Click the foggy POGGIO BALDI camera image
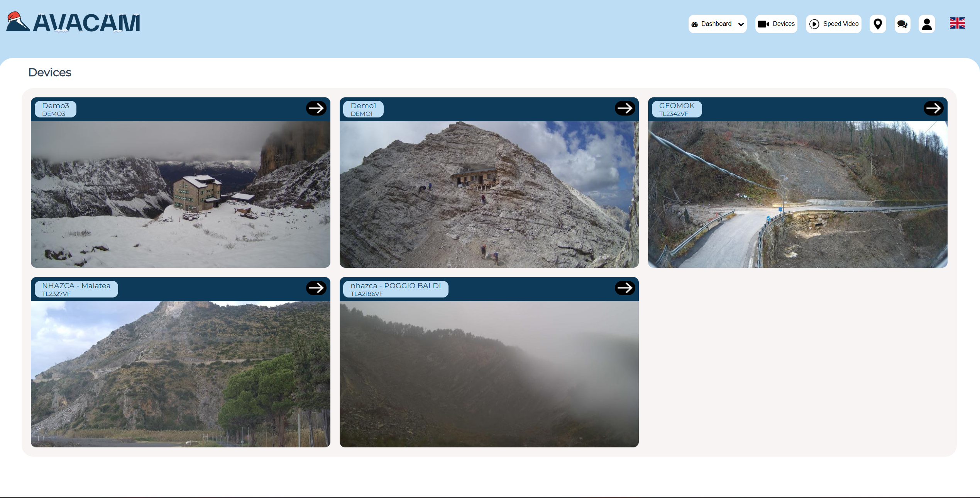 [x=489, y=374]
